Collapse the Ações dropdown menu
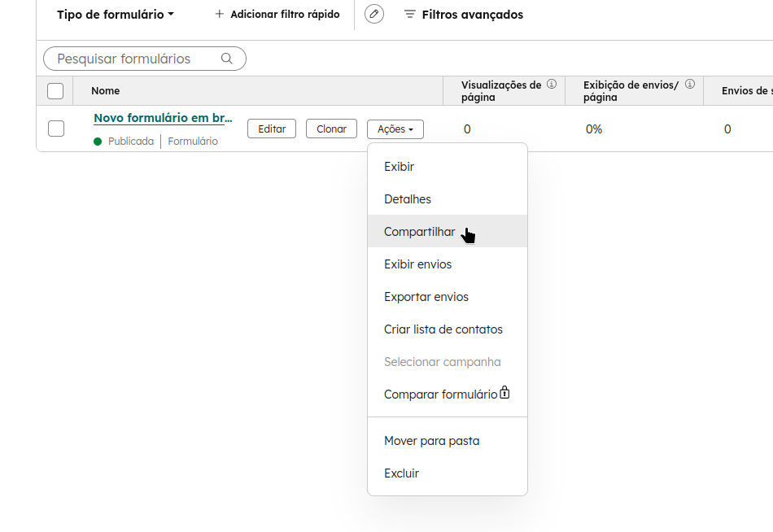The height and width of the screenshot is (532, 773). tap(395, 129)
